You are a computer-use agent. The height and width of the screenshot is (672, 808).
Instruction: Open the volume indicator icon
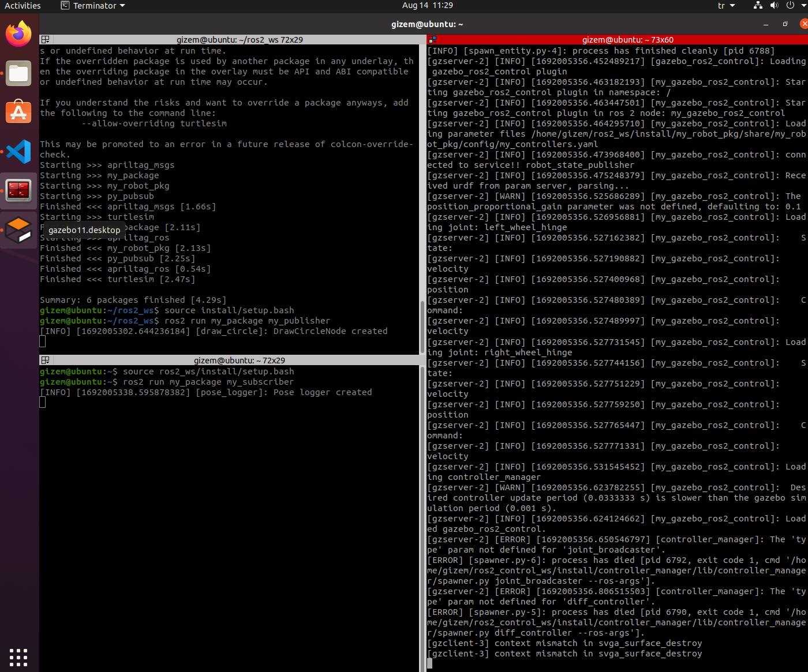tap(775, 5)
